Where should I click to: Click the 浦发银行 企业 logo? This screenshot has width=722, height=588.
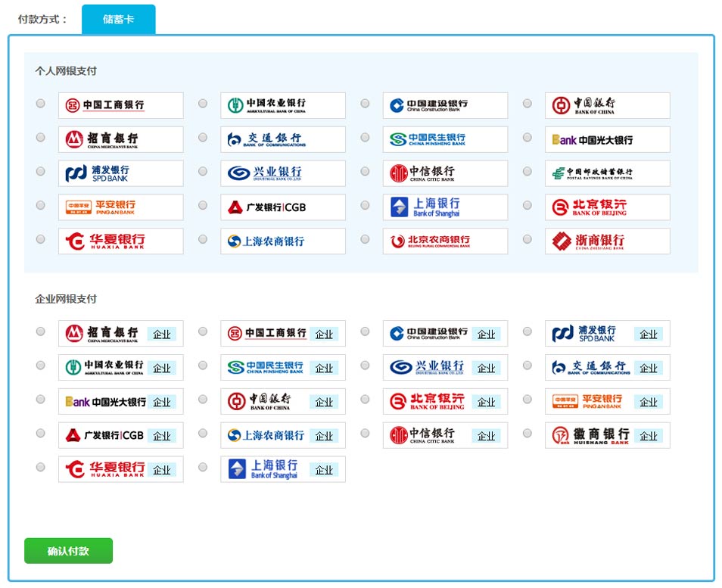(608, 334)
